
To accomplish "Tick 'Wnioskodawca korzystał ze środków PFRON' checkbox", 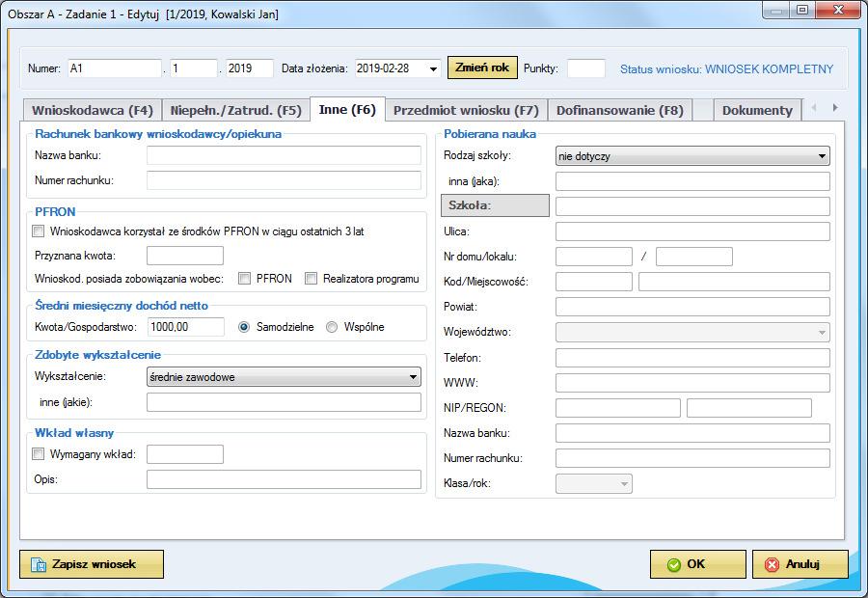I will 39,231.
